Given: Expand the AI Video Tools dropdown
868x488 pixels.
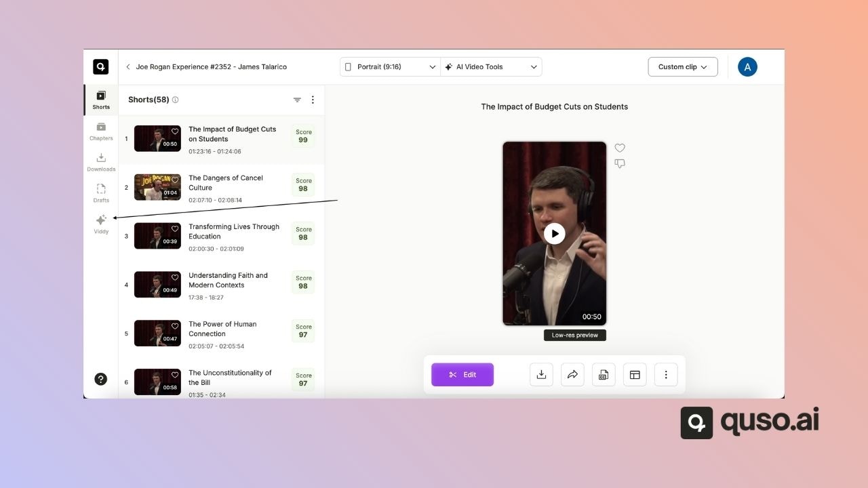Looking at the screenshot, I should click(492, 67).
